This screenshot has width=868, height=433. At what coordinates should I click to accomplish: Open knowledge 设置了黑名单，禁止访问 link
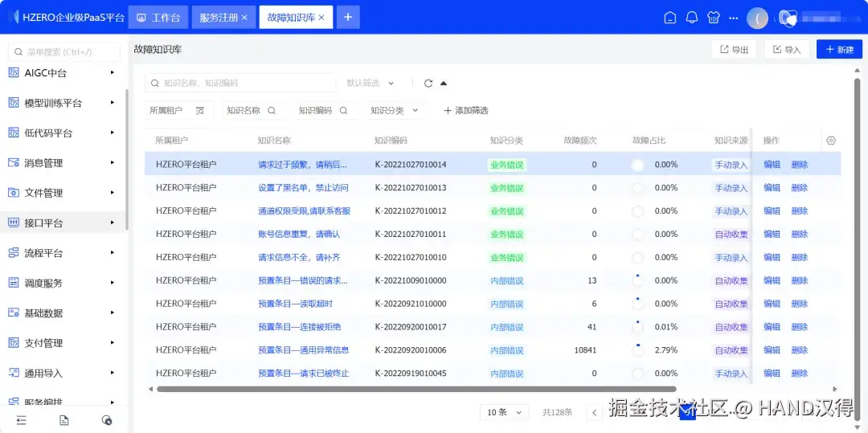pyautogui.click(x=303, y=187)
